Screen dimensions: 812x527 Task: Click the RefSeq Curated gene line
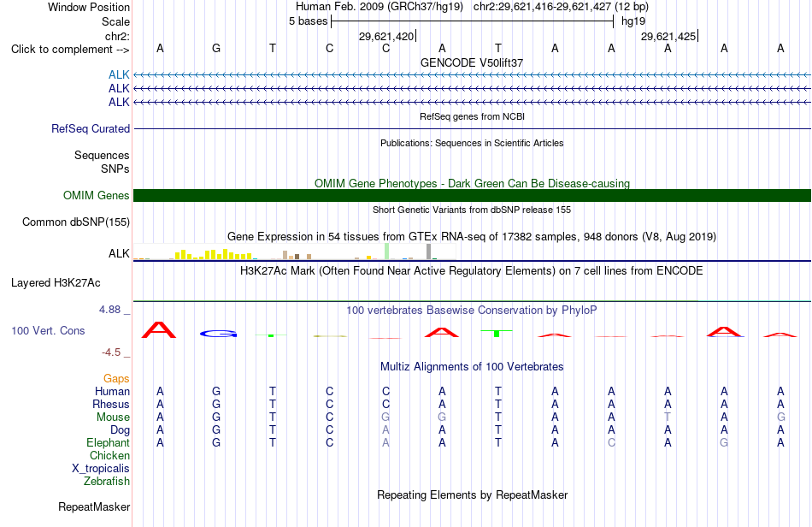pyautogui.click(x=472, y=128)
